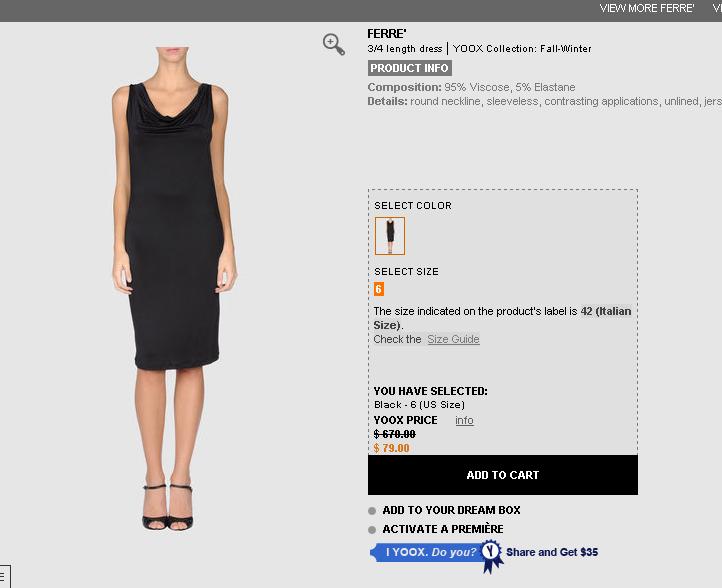Click the magnifying glass zoom icon
The image size is (722, 588).
tap(334, 44)
